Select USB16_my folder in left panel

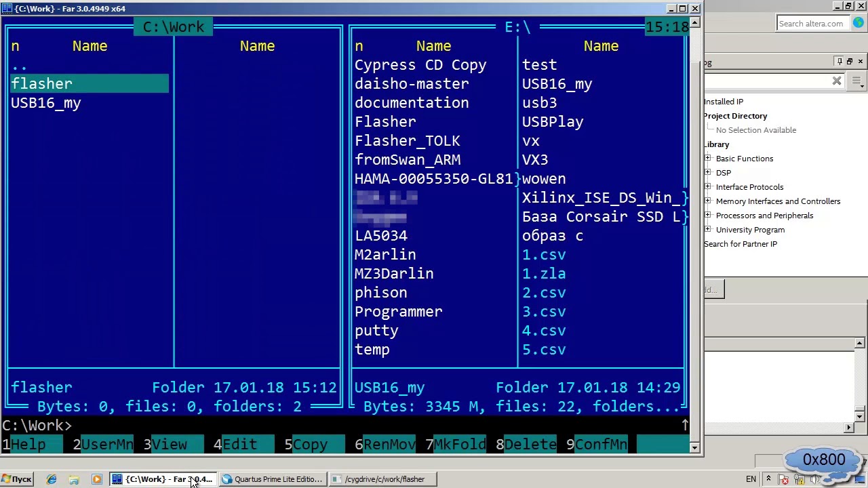pos(46,103)
